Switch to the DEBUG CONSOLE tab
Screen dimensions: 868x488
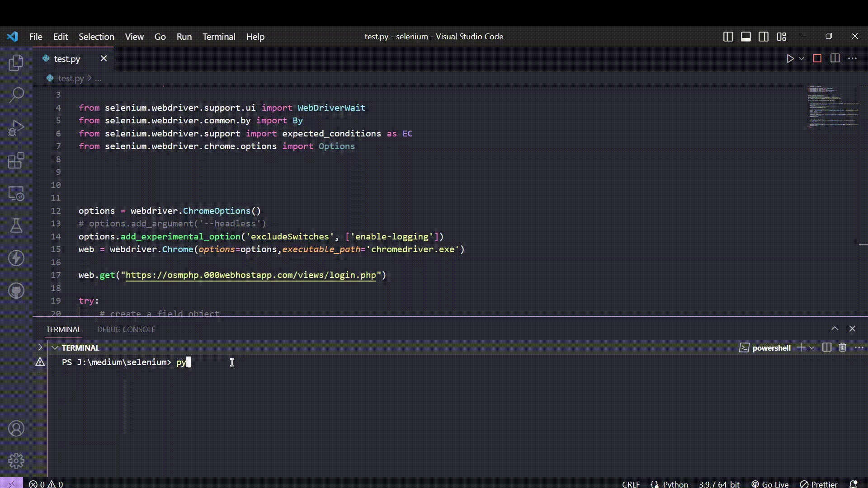(x=126, y=329)
